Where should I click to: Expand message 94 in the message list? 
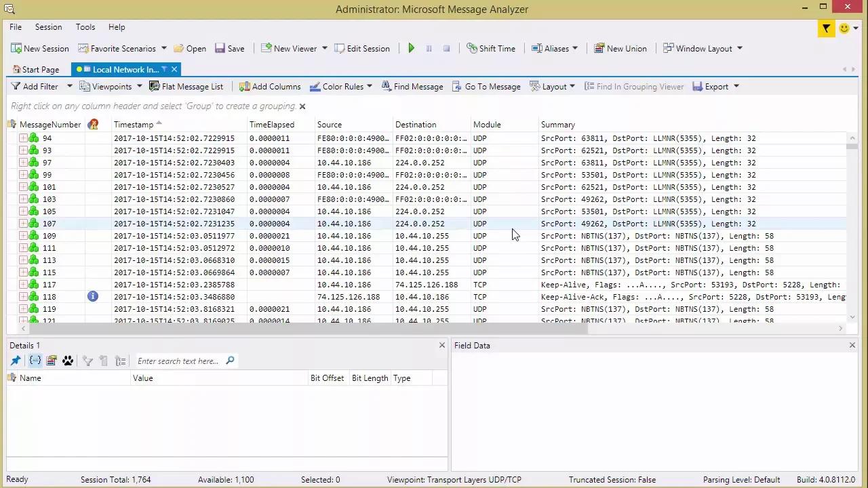[x=22, y=138]
